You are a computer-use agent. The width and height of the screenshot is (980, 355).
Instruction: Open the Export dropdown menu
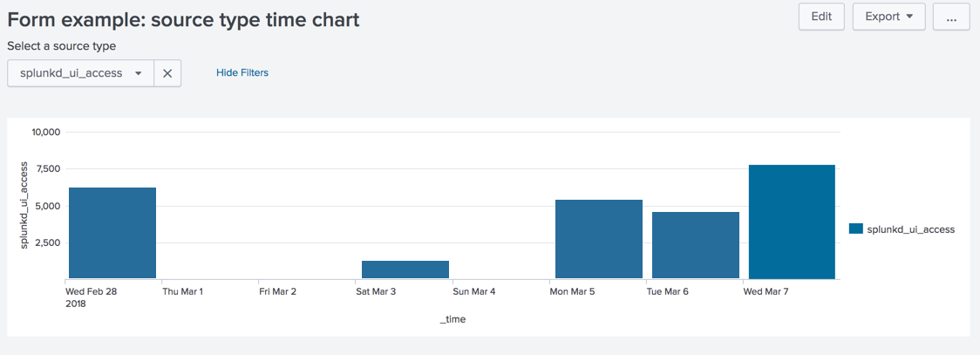[888, 17]
